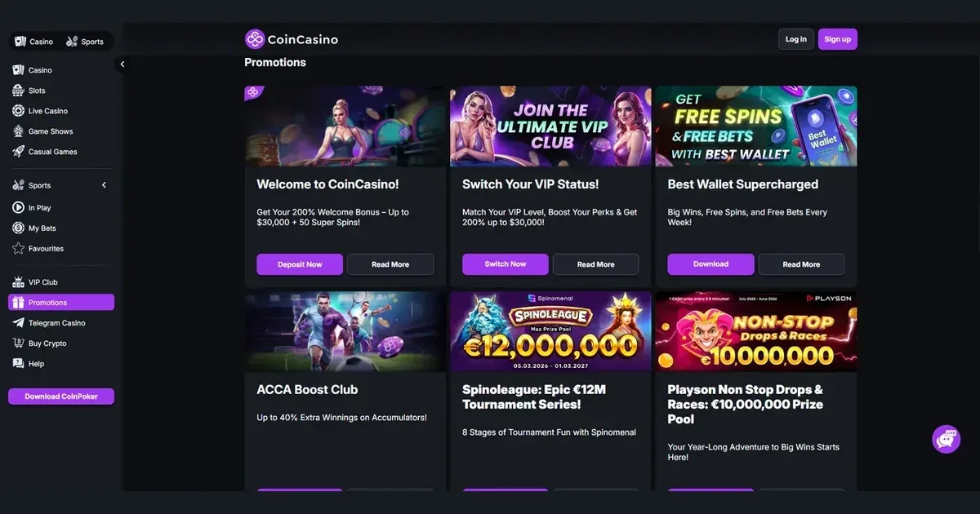Click Download CoinPoker button
The height and width of the screenshot is (514, 980).
coord(61,397)
